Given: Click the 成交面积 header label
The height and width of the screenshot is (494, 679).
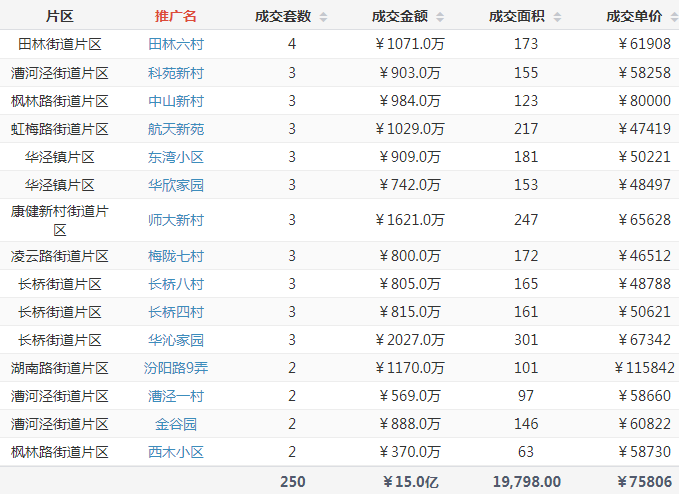Looking at the screenshot, I should [x=517, y=16].
